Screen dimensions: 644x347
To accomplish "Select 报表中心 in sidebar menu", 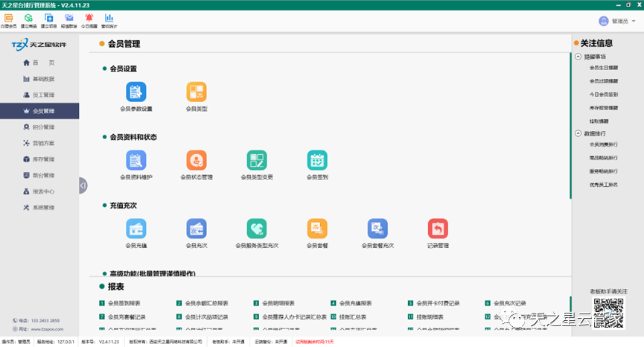I will point(44,191).
